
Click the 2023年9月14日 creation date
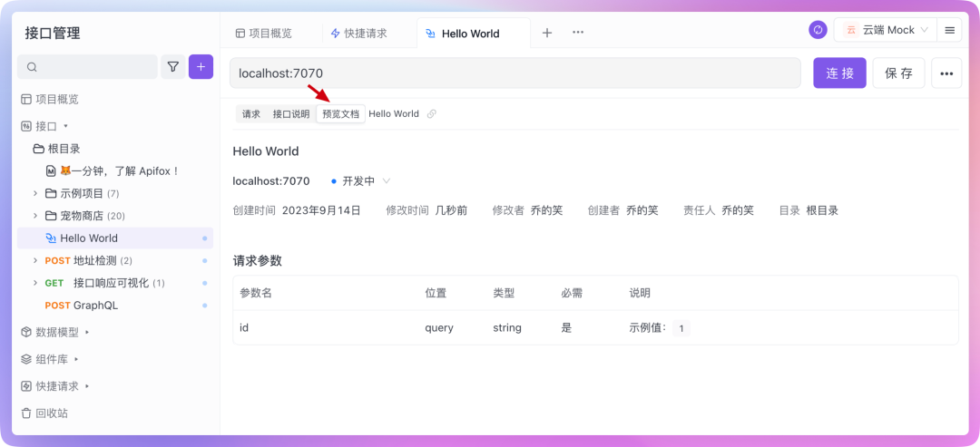(x=321, y=210)
